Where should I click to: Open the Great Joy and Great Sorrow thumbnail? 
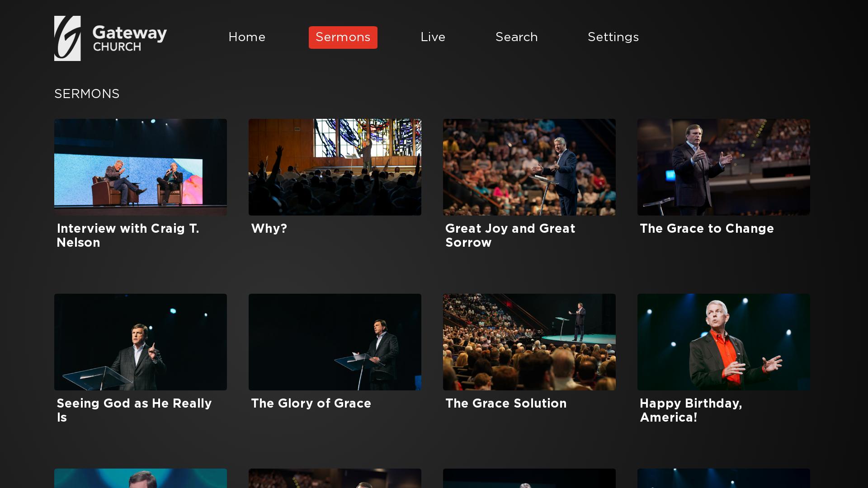pos(529,167)
